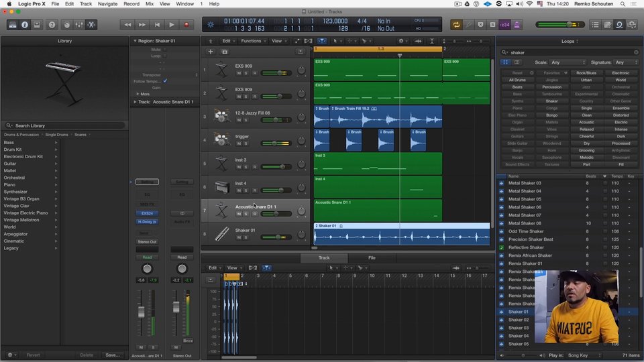This screenshot has width=644, height=362.
Task: Switch to the Track tab in editor
Action: pos(324,257)
